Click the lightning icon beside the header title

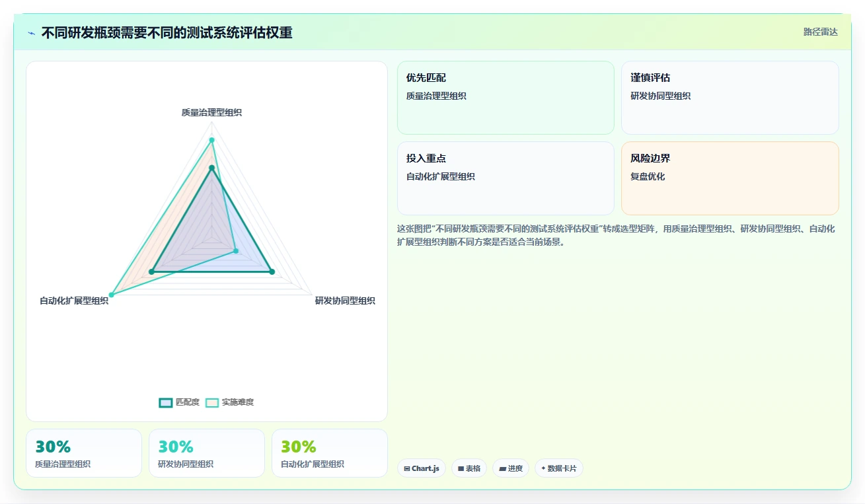(x=31, y=33)
